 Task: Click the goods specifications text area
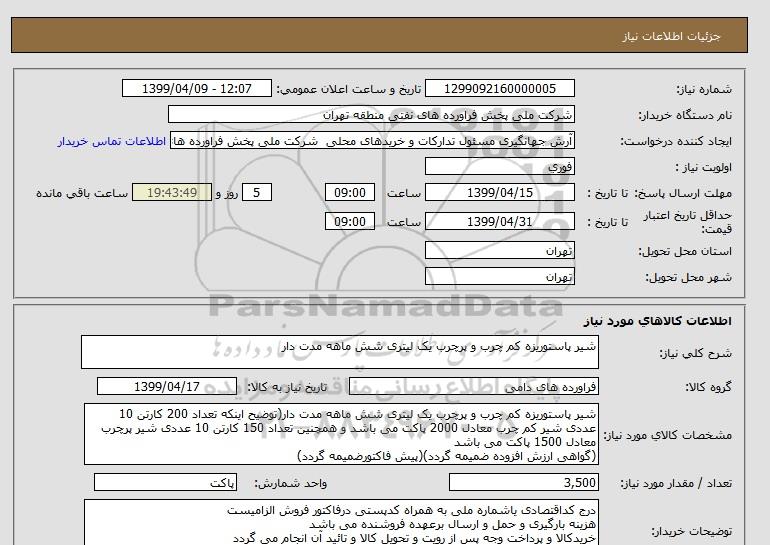point(341,434)
